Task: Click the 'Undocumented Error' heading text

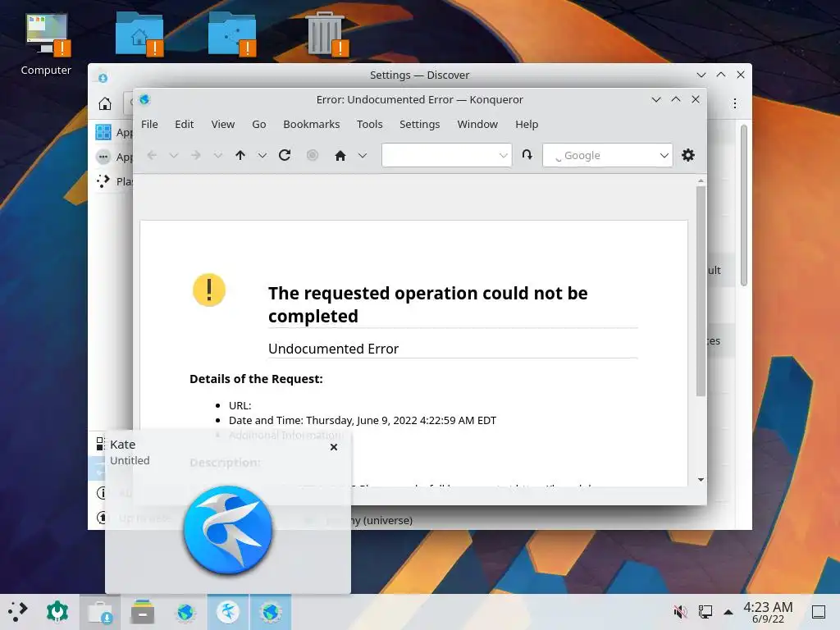Action: click(333, 349)
